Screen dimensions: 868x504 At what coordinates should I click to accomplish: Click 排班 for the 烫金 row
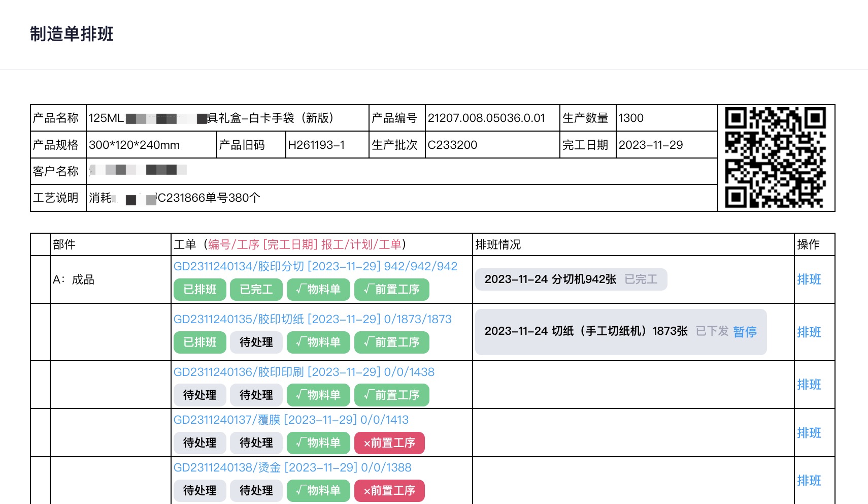[809, 481]
